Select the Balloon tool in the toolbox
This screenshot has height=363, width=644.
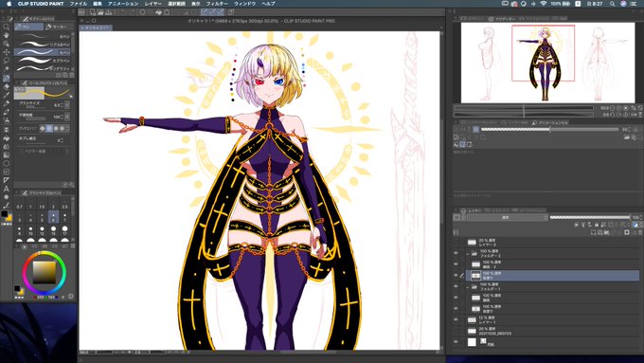7,197
